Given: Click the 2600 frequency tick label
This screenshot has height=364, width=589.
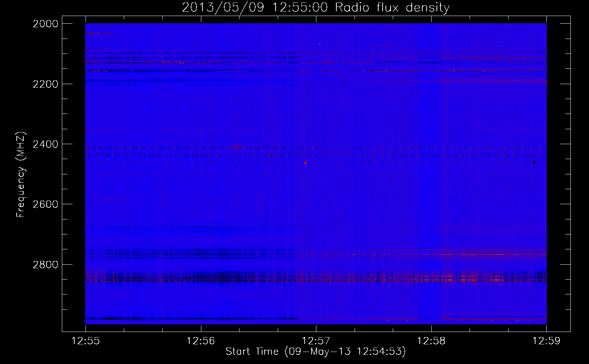Looking at the screenshot, I should (x=46, y=204).
